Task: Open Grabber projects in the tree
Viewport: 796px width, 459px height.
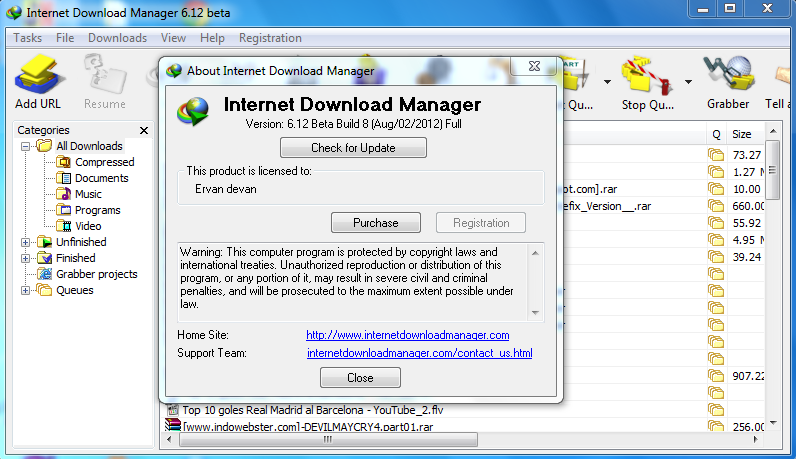Action: (x=96, y=274)
